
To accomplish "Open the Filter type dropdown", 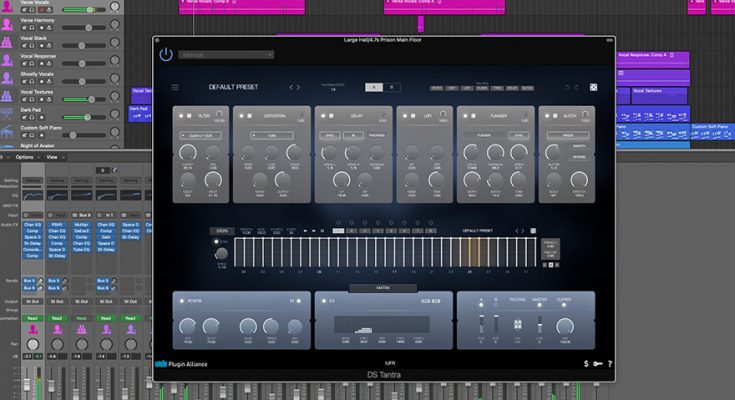I will pyautogui.click(x=202, y=134).
